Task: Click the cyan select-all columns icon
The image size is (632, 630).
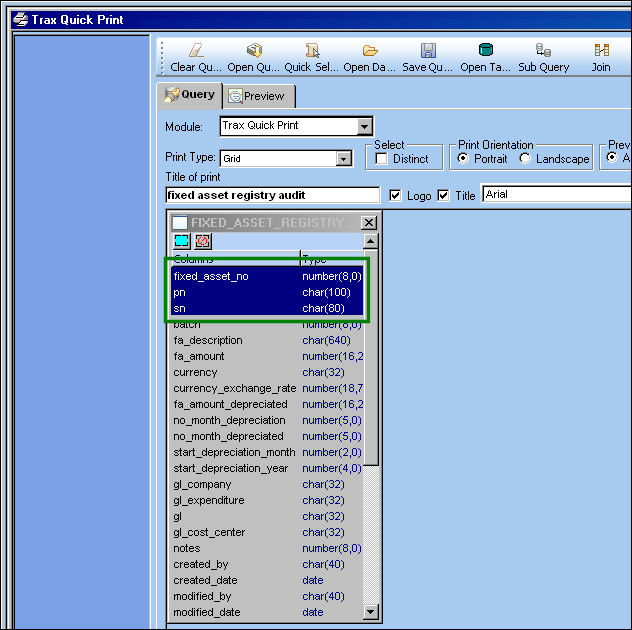Action: coord(182,241)
